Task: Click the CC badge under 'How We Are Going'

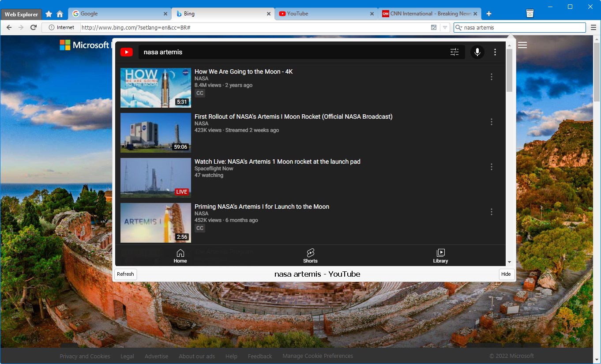Action: [x=200, y=93]
